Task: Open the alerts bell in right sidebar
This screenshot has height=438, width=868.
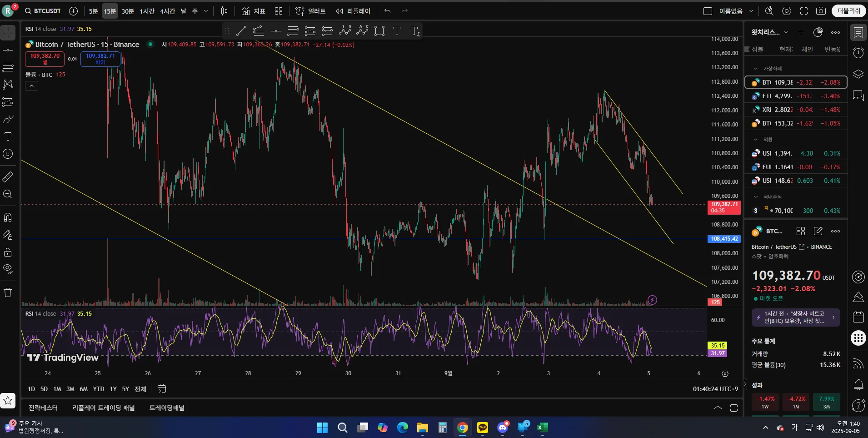Action: point(858,385)
